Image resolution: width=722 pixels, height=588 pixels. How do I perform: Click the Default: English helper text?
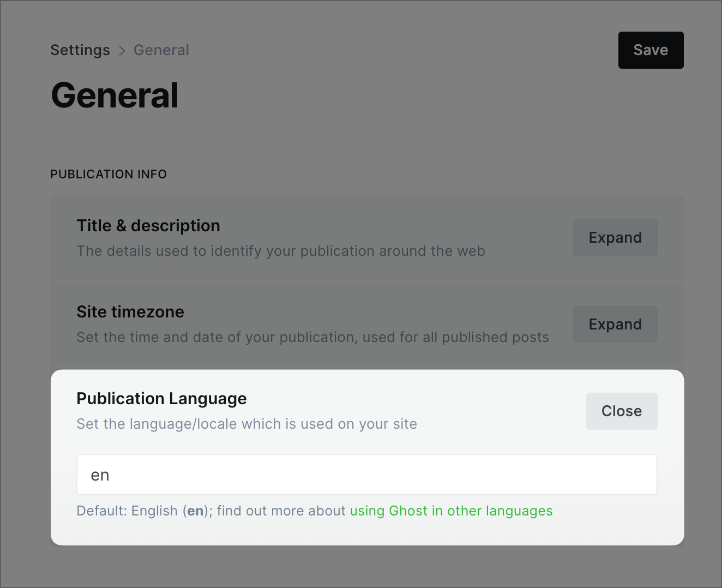pyautogui.click(x=127, y=511)
